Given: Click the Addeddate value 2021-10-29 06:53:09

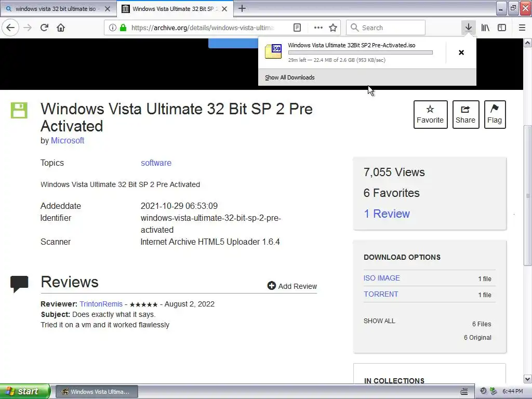Looking at the screenshot, I should pyautogui.click(x=179, y=206).
